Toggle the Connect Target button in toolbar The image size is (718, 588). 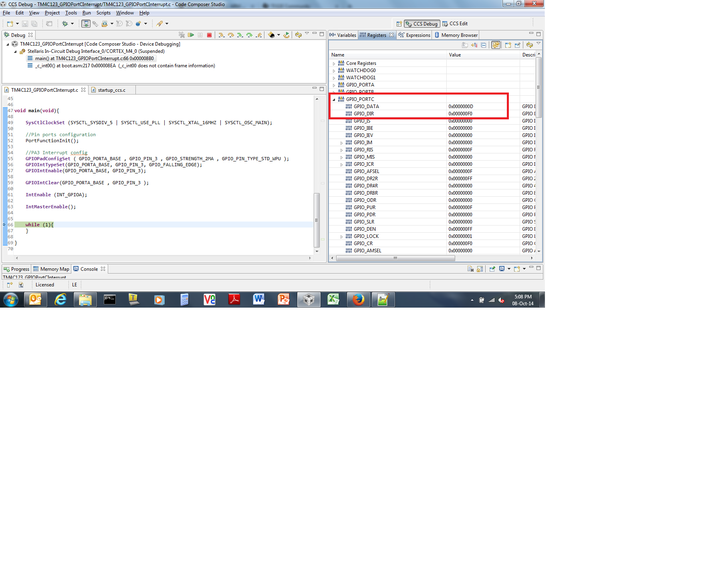coord(86,24)
